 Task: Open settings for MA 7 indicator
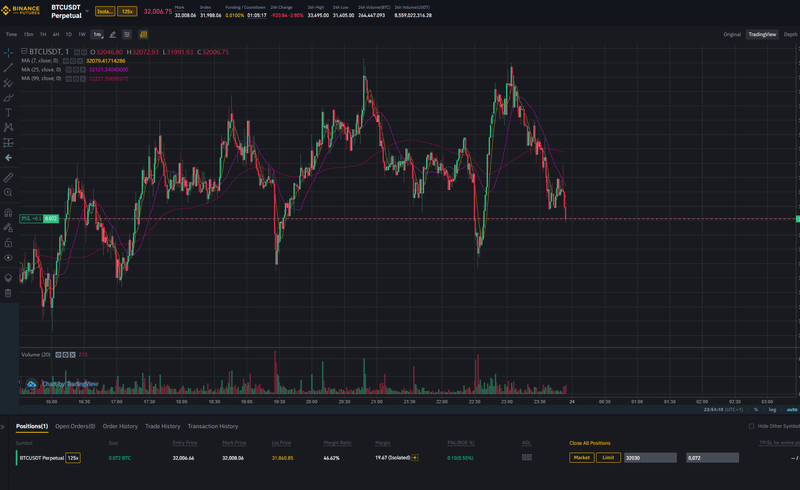pos(73,61)
